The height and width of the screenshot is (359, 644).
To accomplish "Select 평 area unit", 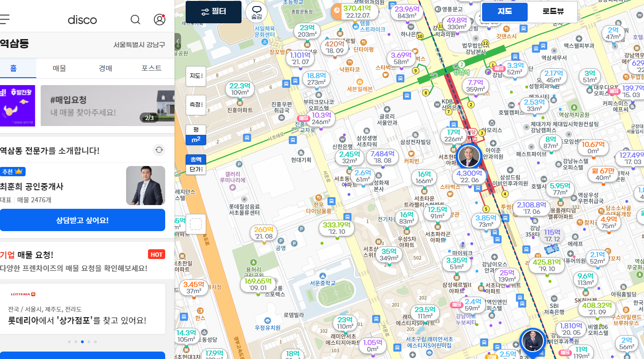I will (x=196, y=130).
